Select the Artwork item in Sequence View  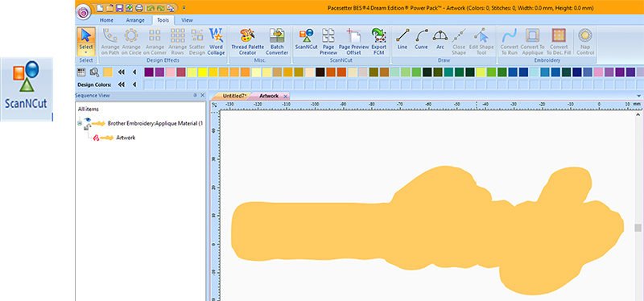(x=126, y=138)
